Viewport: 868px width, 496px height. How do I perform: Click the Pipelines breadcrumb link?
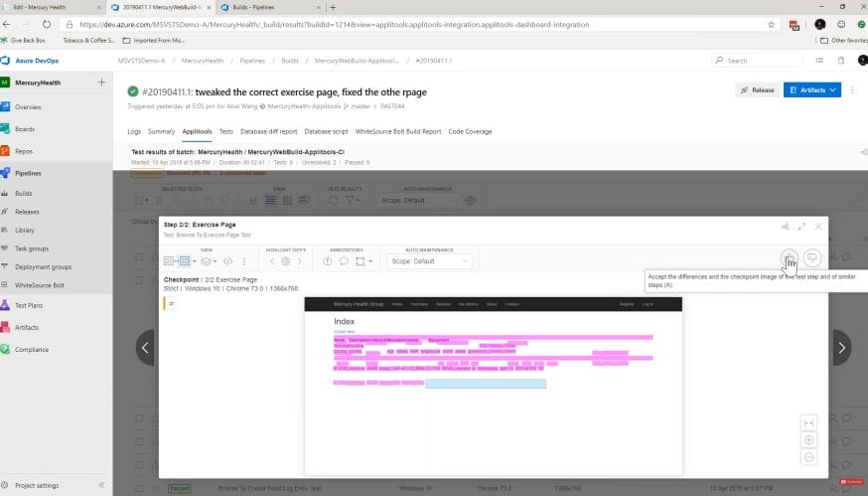252,61
